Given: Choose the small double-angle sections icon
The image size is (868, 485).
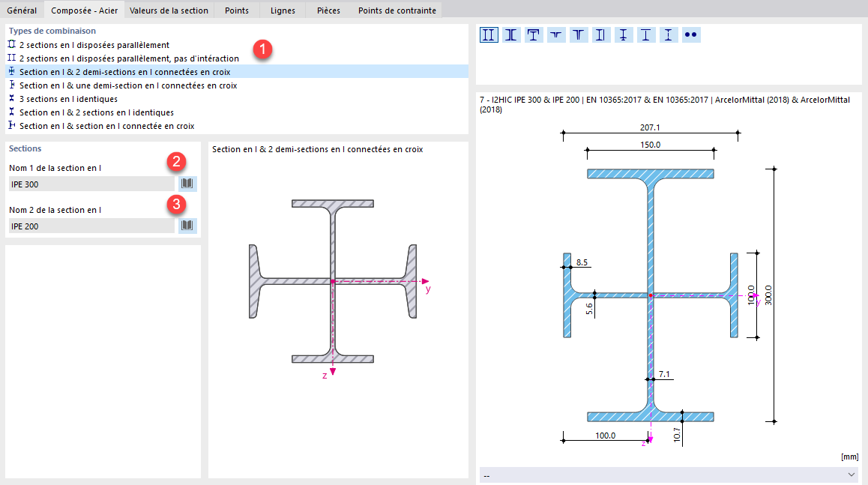Looking at the screenshot, I should [x=555, y=35].
